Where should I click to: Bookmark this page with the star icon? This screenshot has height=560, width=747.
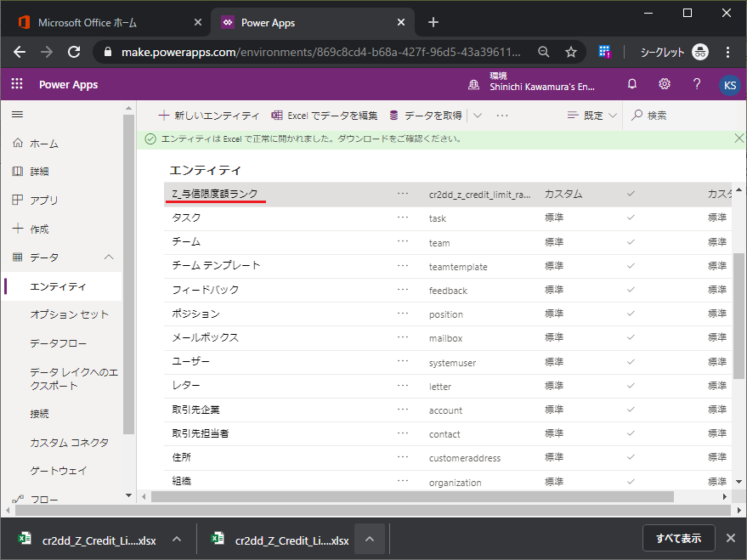click(571, 52)
